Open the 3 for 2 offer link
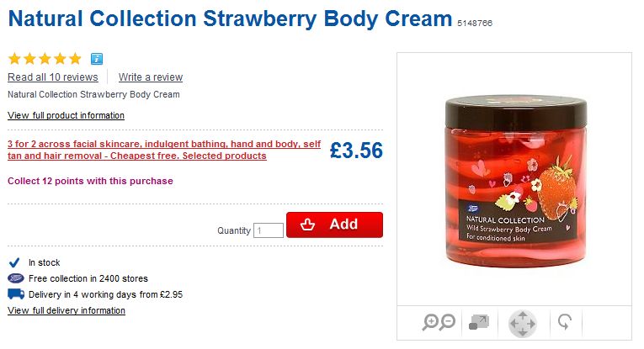 (163, 150)
